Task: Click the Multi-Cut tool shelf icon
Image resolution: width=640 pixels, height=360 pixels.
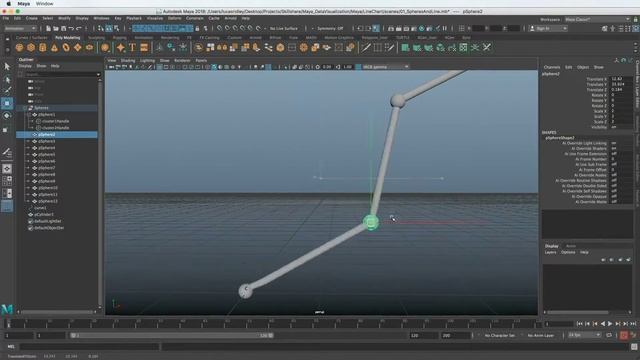Action: click(x=366, y=48)
